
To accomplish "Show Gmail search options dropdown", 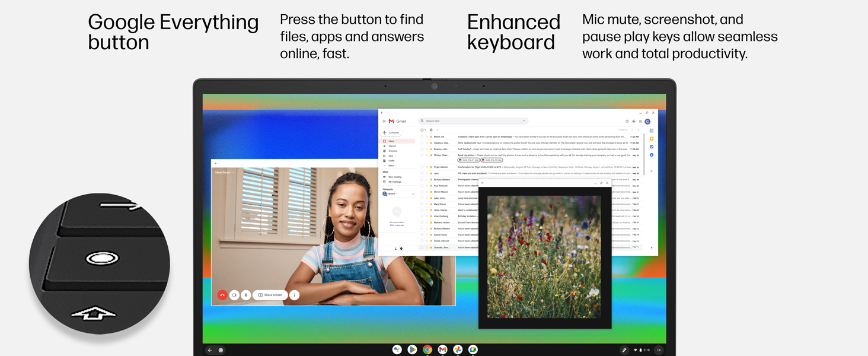I will pos(524,121).
